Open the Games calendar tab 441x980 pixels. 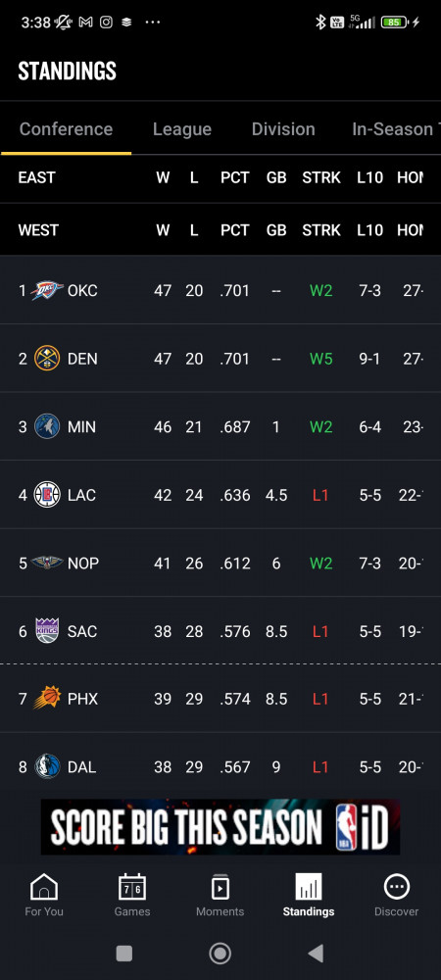(131, 895)
